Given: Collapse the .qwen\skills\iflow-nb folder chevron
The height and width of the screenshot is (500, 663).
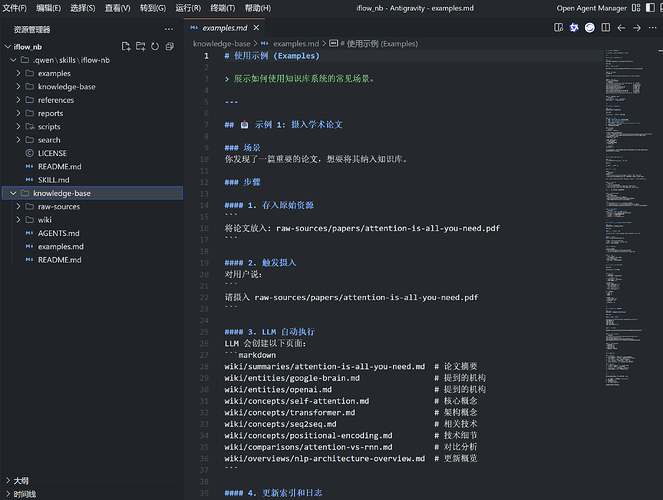Looking at the screenshot, I should click(x=13, y=60).
